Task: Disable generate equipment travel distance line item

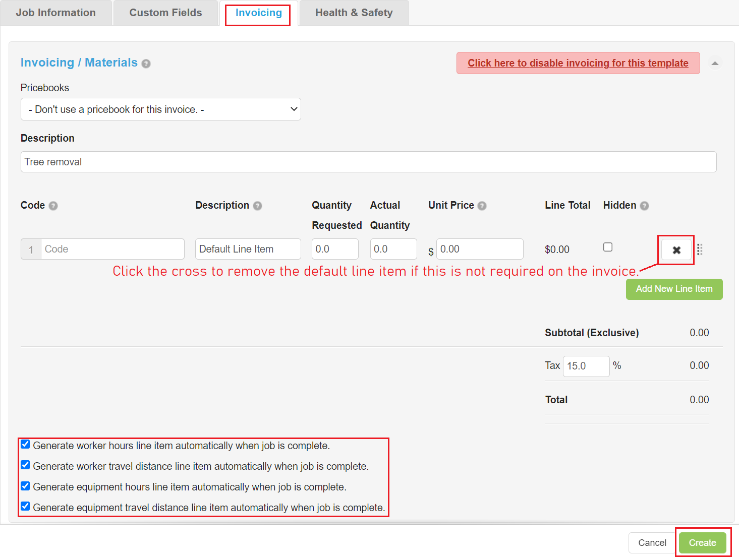Action: point(25,507)
